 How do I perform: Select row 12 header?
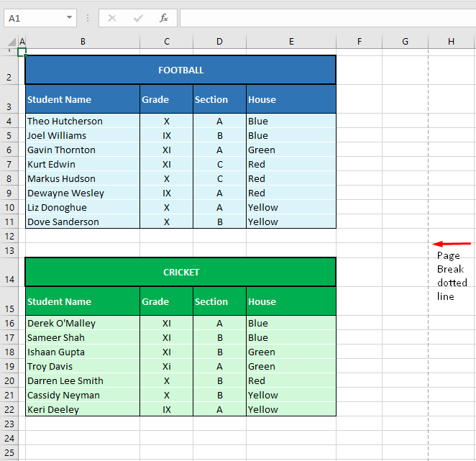[x=9, y=236]
